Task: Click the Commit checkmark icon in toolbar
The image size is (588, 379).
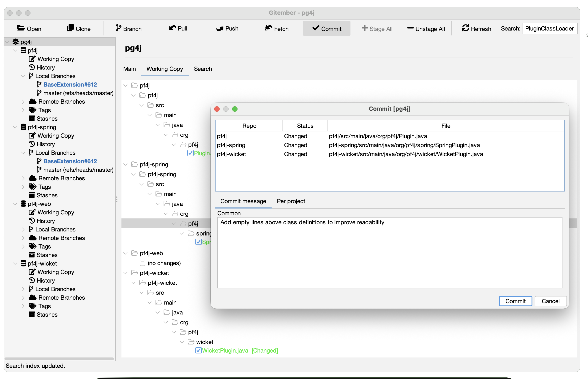Action: [x=316, y=28]
